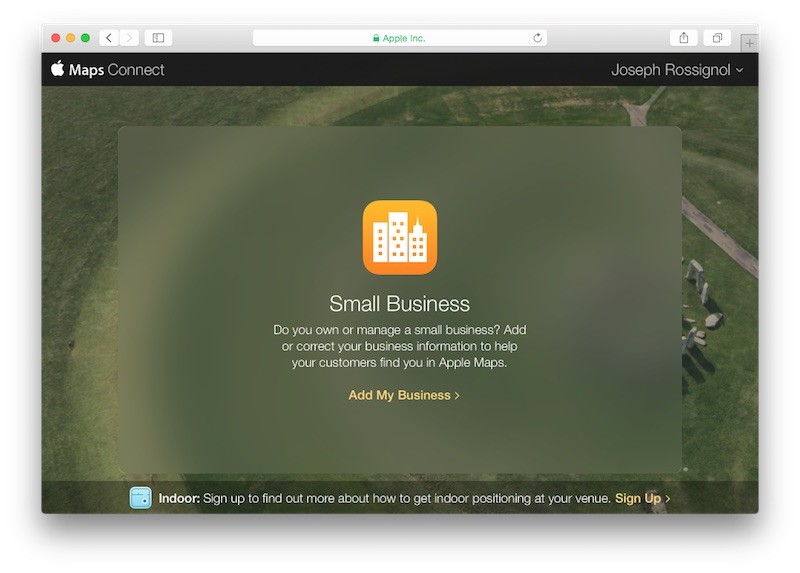Show all tabs overview icon
The width and height of the screenshot is (800, 573).
[x=717, y=38]
